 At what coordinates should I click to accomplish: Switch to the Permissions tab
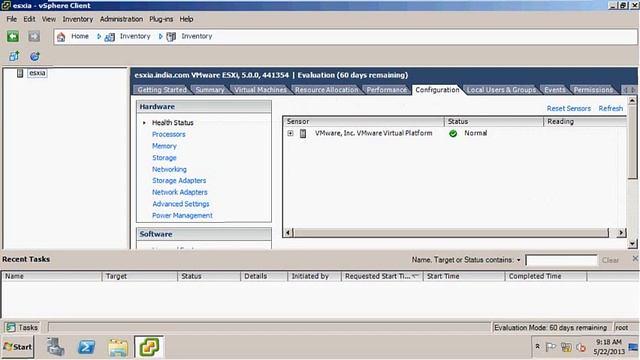pyautogui.click(x=593, y=90)
